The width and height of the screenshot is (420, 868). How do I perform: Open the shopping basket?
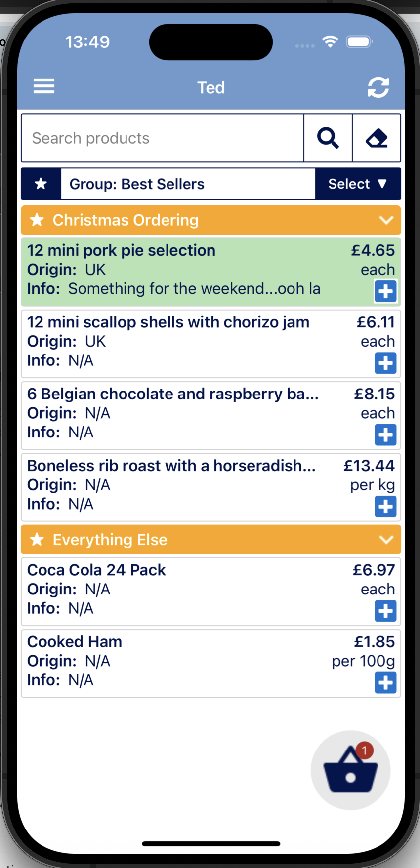click(351, 770)
